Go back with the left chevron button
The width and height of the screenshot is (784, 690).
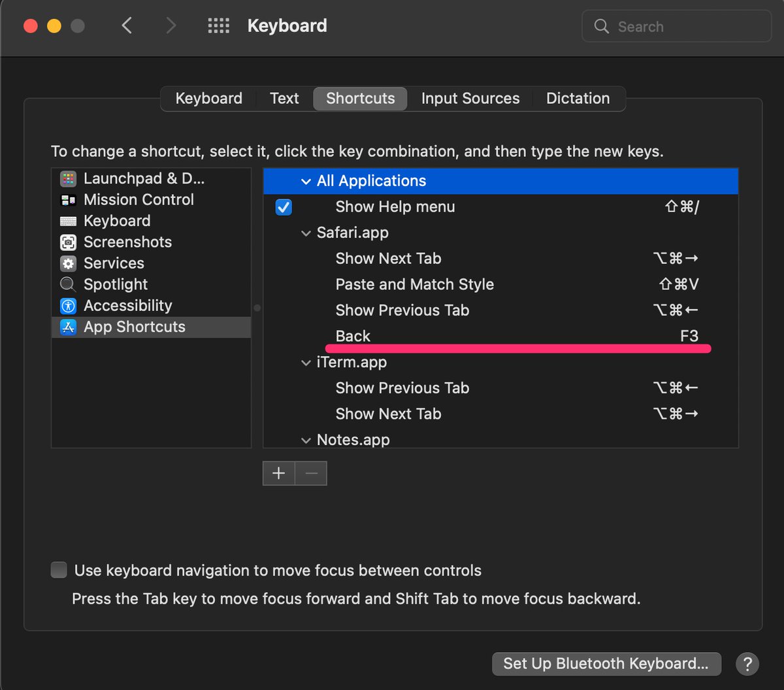point(127,26)
